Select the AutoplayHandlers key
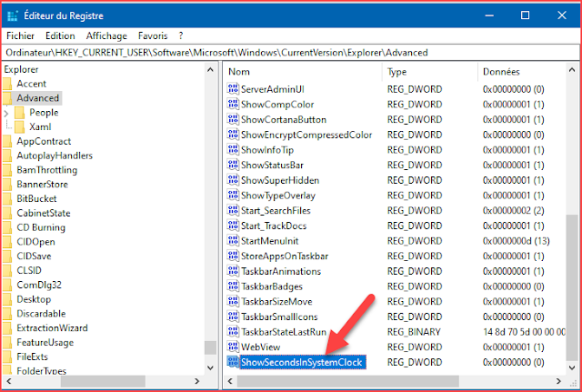 pyautogui.click(x=55, y=156)
